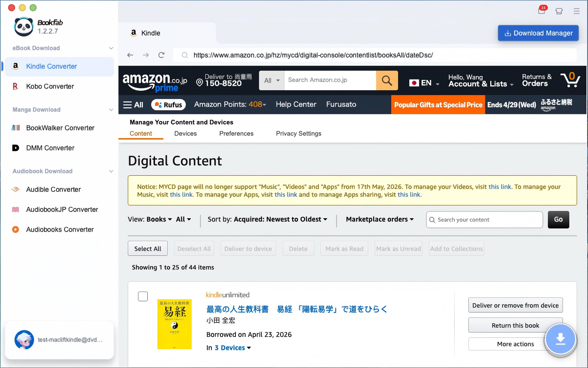Click the Go search button

558,220
